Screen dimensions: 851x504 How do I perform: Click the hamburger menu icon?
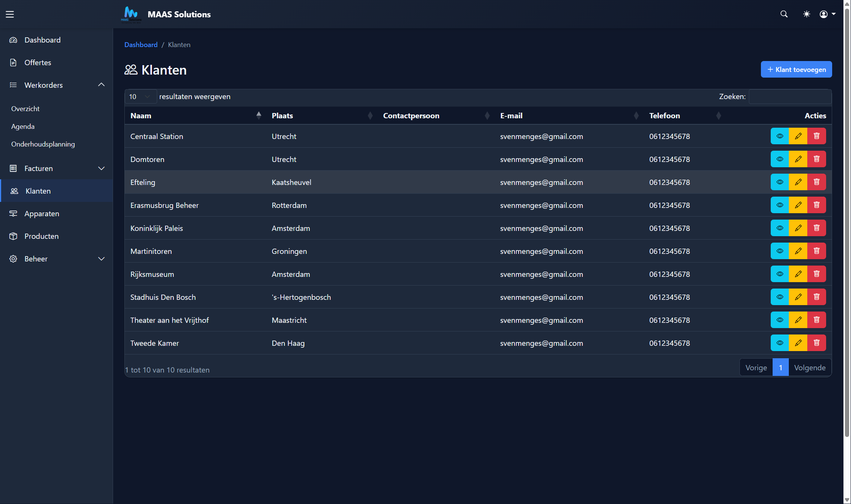click(x=10, y=14)
